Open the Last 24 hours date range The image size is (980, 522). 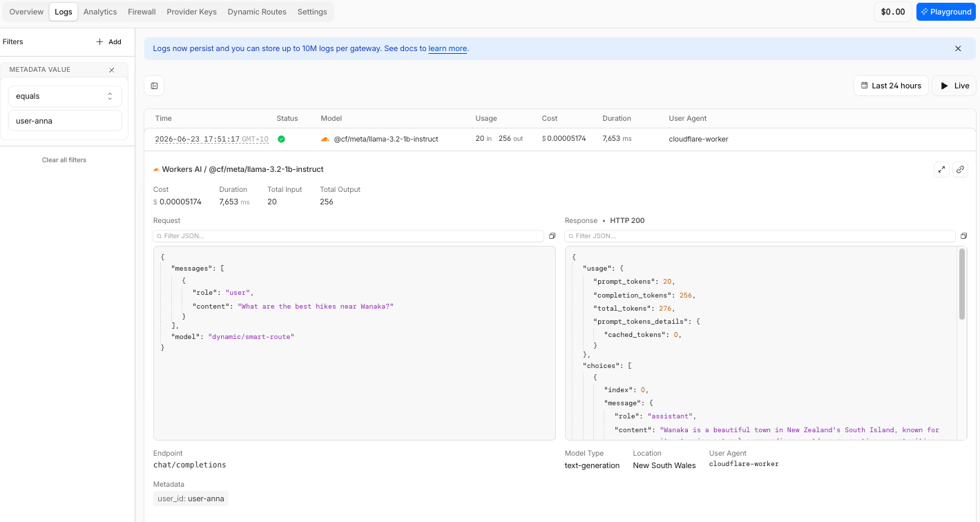pos(891,86)
